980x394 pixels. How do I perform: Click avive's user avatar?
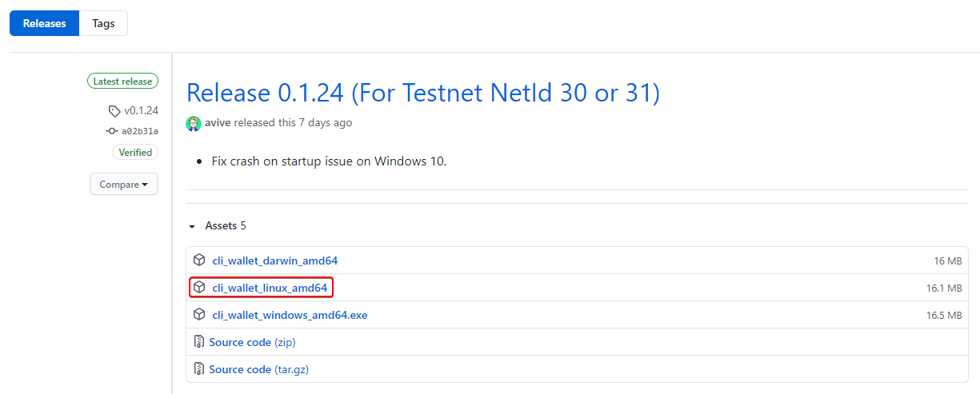[x=194, y=123]
